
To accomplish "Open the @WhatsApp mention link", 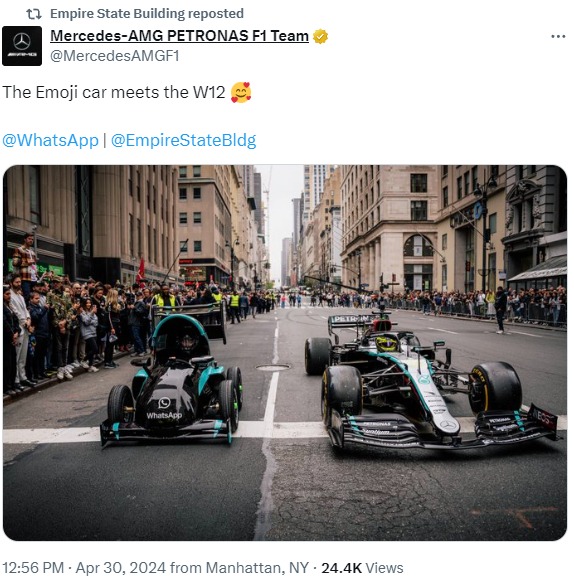I will coord(50,140).
